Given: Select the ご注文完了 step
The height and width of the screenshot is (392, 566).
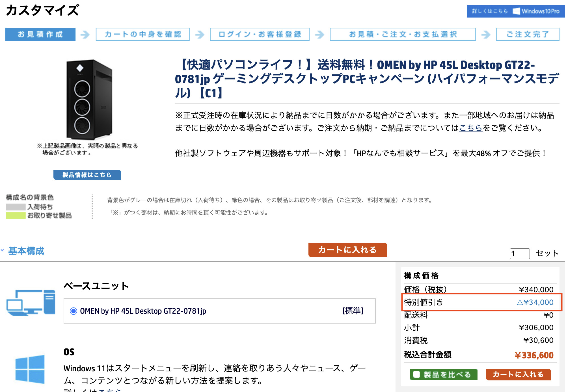Looking at the screenshot, I should [x=528, y=34].
